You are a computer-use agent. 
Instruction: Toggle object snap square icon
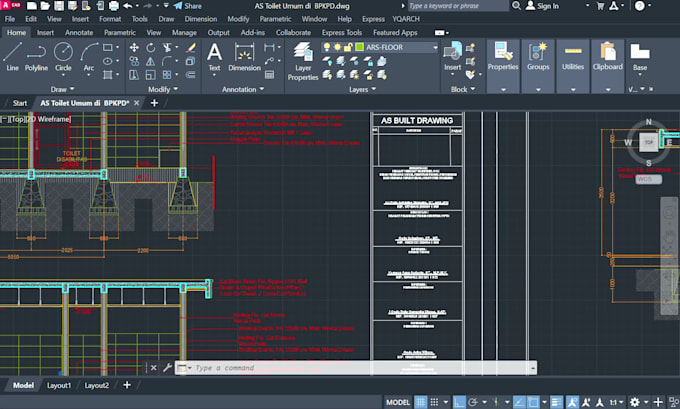pyautogui.click(x=533, y=402)
